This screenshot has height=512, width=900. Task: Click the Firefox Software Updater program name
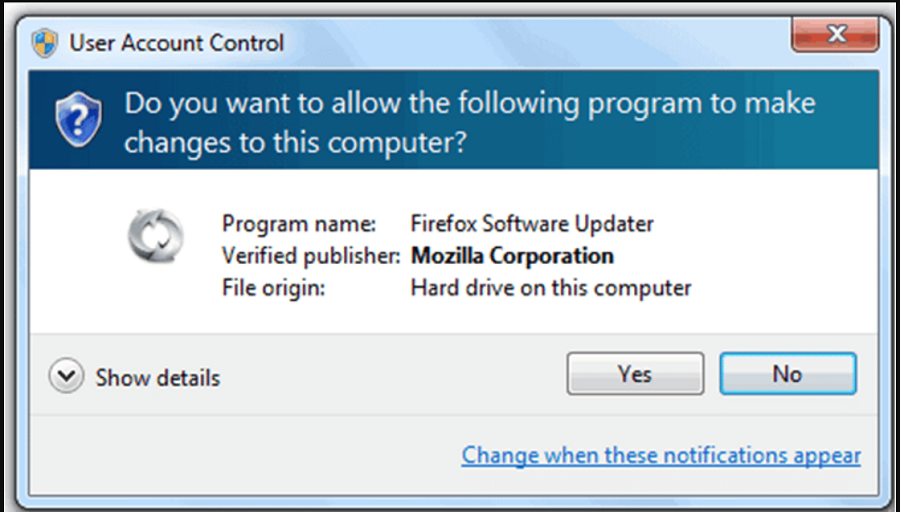(x=532, y=223)
